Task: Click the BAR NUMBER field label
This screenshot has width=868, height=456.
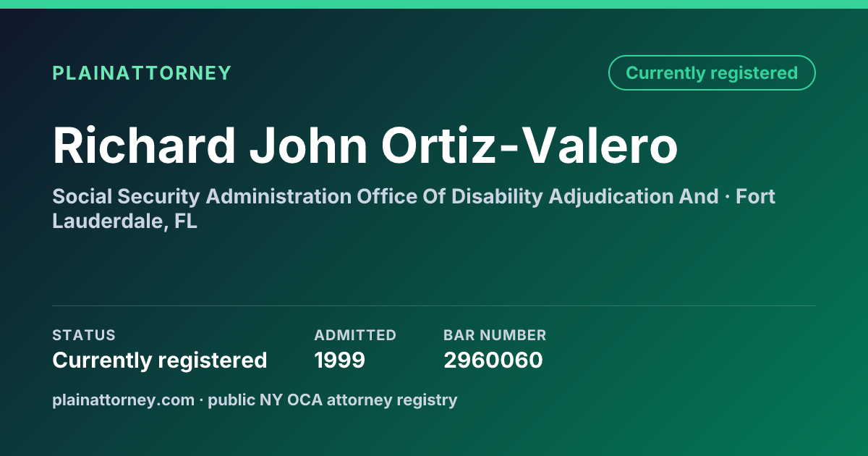Action: click(495, 335)
